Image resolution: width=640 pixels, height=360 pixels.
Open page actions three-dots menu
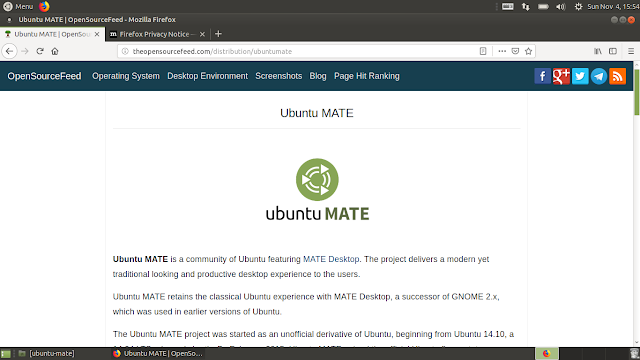pyautogui.click(x=502, y=51)
